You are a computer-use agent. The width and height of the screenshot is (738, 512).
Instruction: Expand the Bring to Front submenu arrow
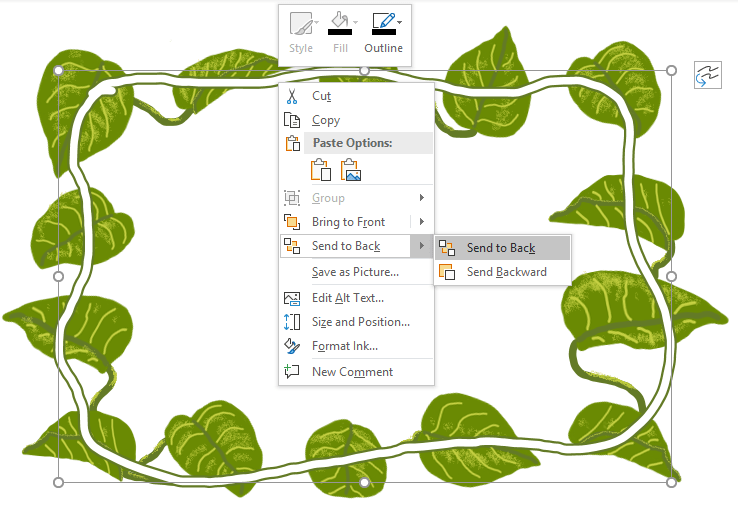tap(421, 222)
